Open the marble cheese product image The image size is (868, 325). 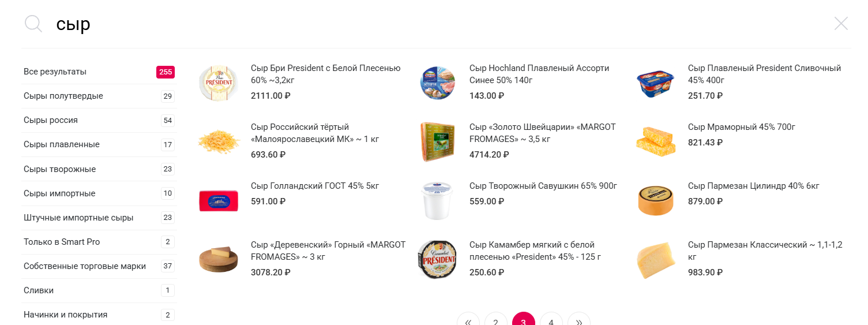[656, 141]
